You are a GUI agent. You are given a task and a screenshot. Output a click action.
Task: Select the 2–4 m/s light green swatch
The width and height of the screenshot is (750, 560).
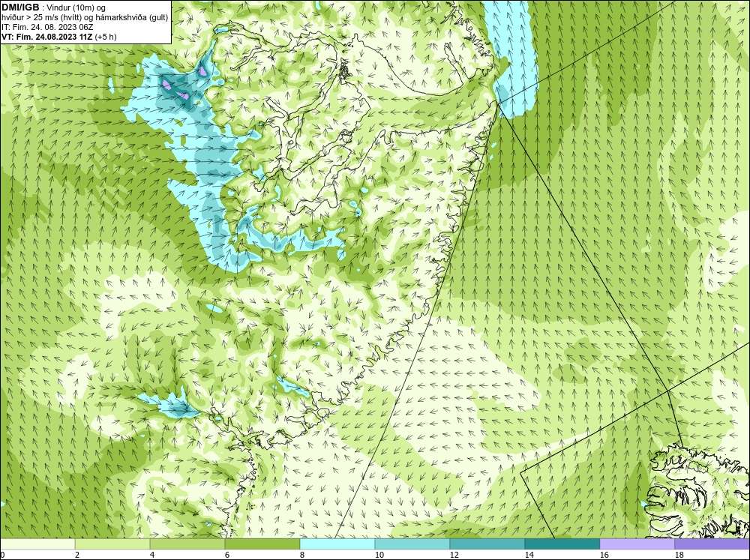[x=112, y=544]
